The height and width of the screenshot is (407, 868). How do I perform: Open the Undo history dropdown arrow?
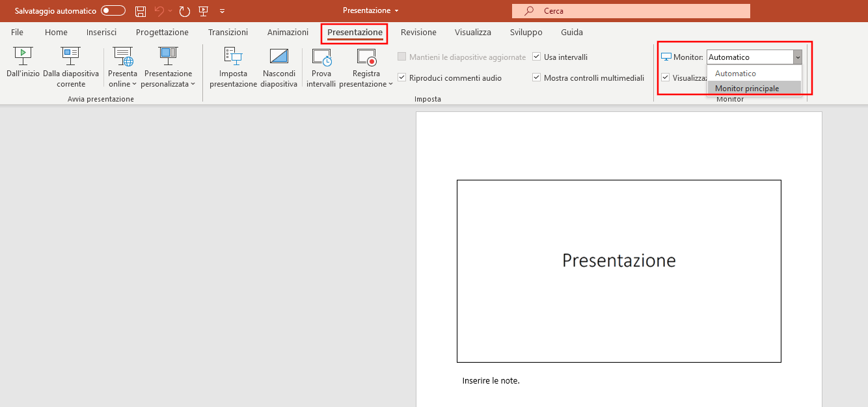(x=170, y=11)
